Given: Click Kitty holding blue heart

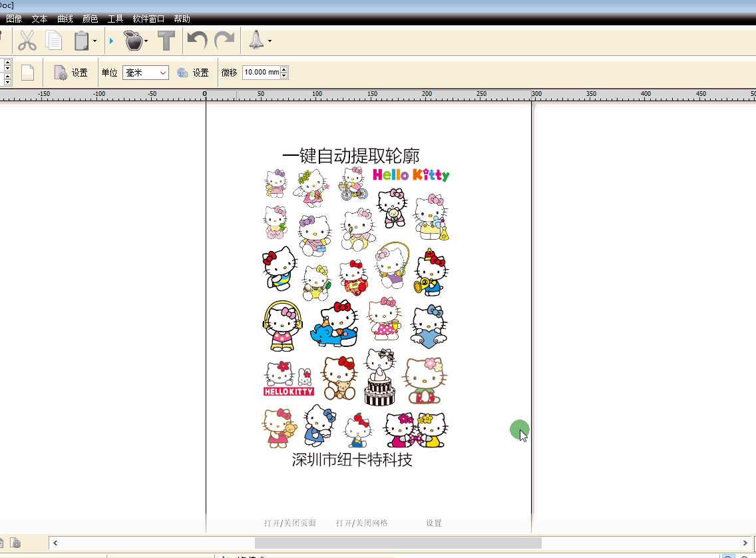Looking at the screenshot, I should 429,326.
